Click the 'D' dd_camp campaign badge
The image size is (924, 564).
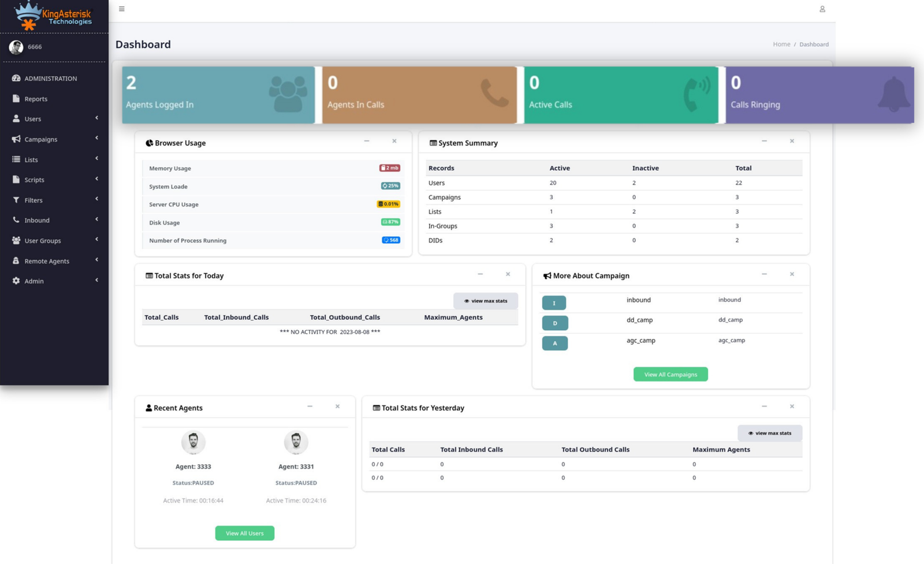click(x=554, y=323)
